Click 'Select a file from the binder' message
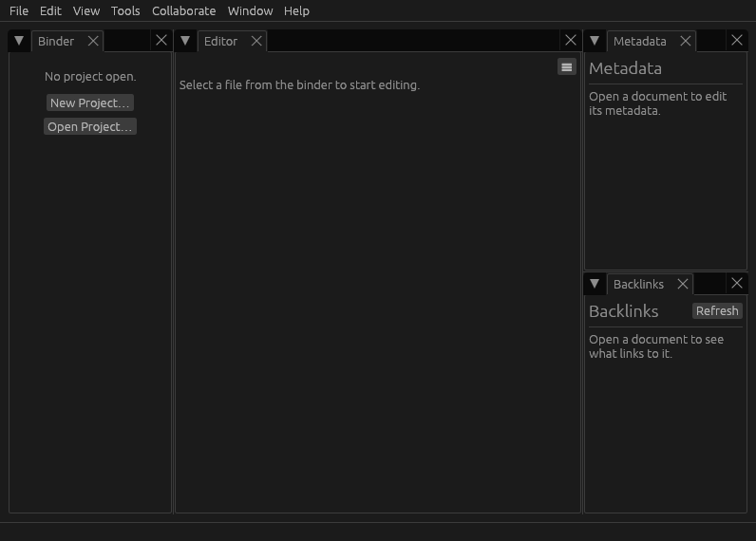Viewport: 756px width, 541px height. coord(299,85)
